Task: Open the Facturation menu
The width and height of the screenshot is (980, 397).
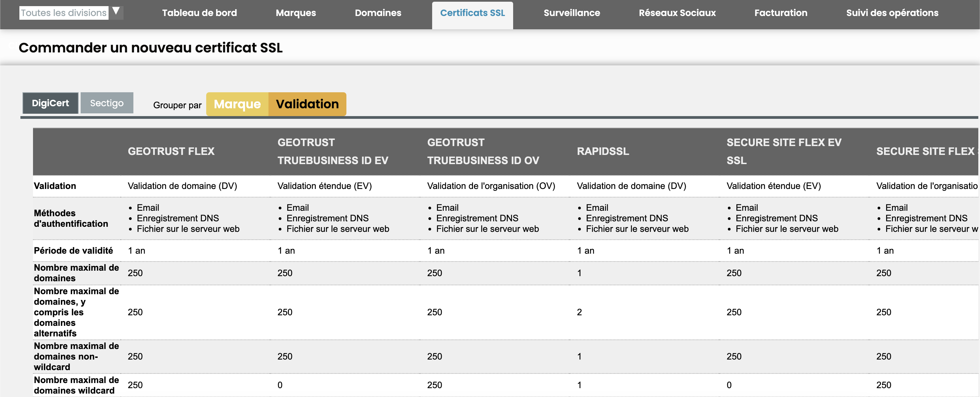Action: pos(781,13)
